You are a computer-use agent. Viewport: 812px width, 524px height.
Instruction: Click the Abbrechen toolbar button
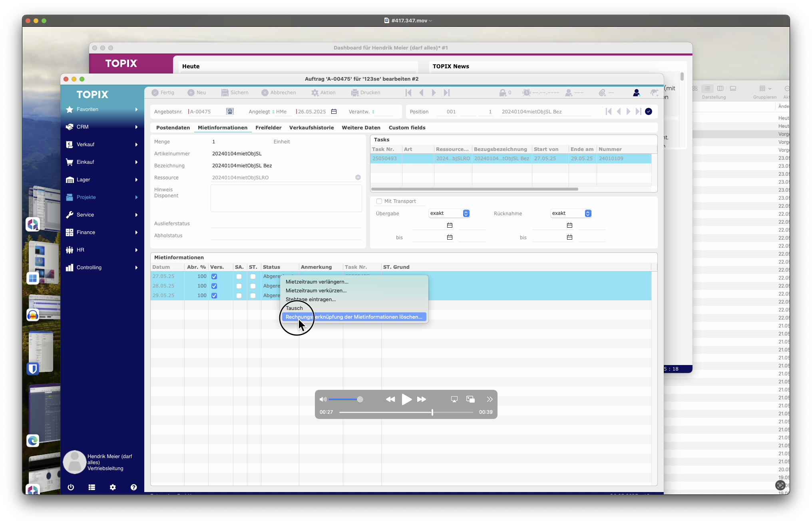tap(279, 93)
